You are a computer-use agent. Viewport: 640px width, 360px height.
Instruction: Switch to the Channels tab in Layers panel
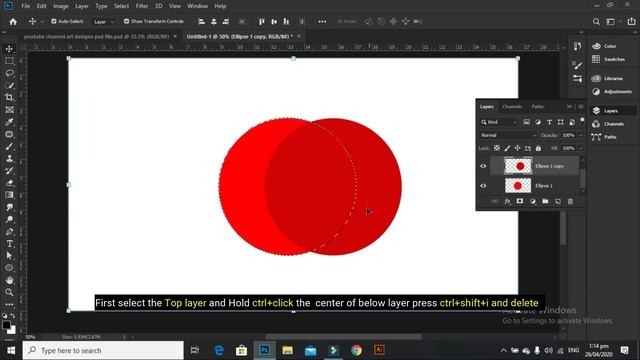[512, 107]
